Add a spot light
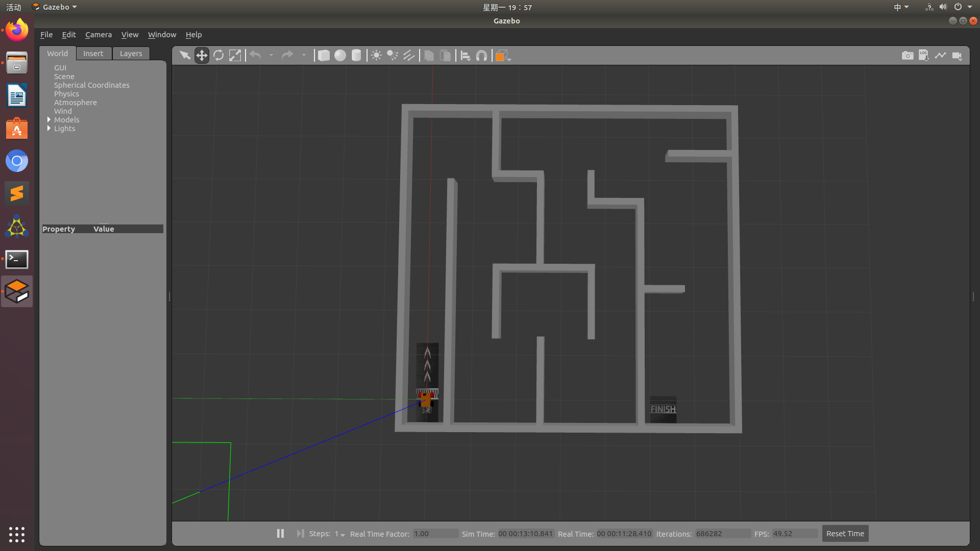Screen dimensions: 980x551 [393, 55]
